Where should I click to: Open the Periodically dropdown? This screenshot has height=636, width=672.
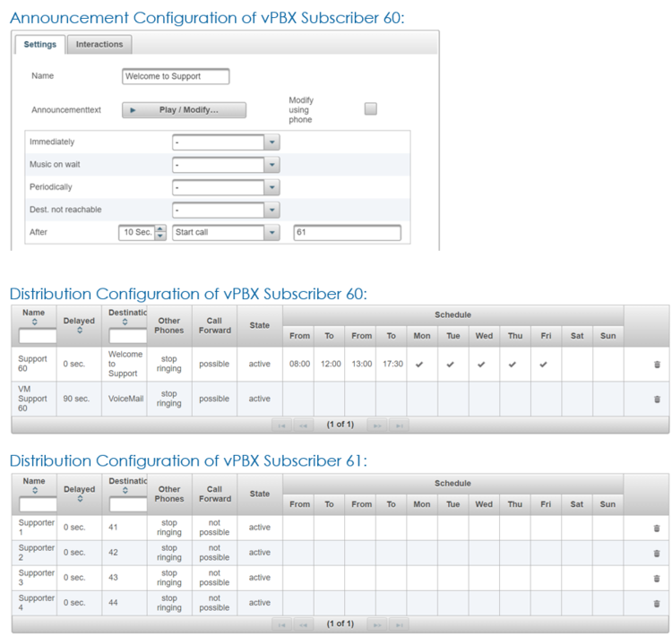tap(271, 187)
